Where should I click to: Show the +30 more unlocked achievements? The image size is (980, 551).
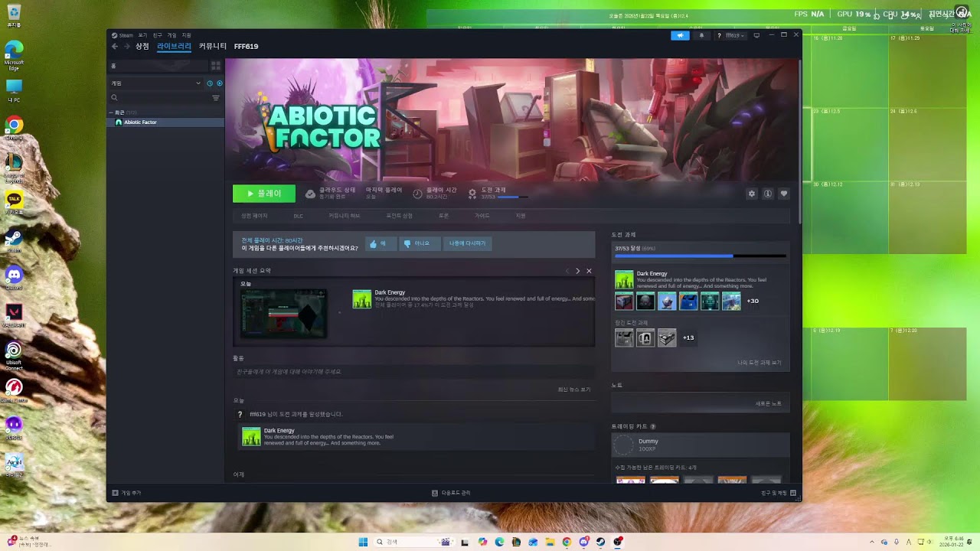(x=753, y=301)
